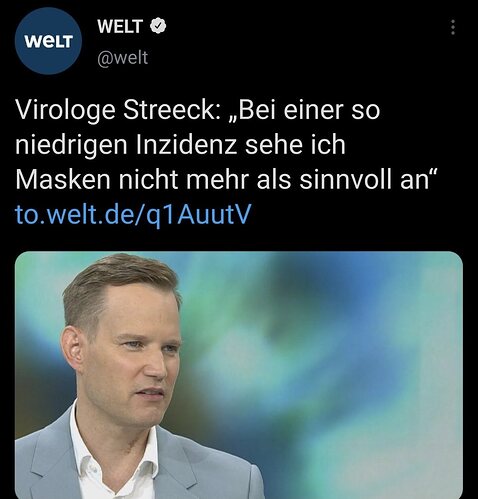Open the attached interview photo preview
Screen dimensions: 478x499
239,375
